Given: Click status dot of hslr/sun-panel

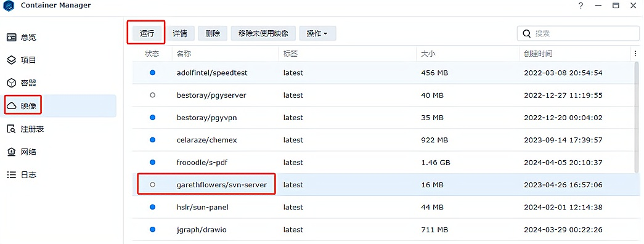Looking at the screenshot, I should pos(152,207).
